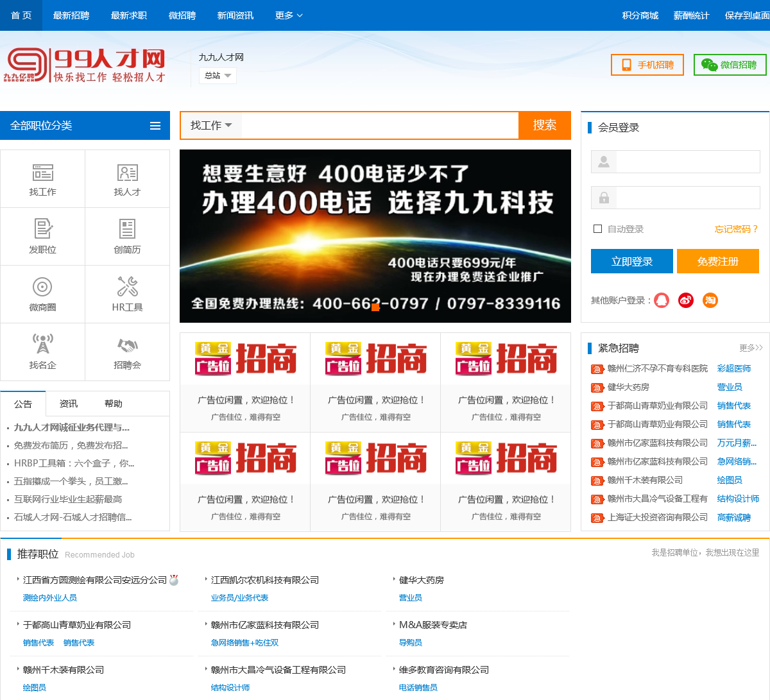770x700 pixels.
Task: Open notice 免费发布简历，免费发布招...
Action: click(71, 445)
